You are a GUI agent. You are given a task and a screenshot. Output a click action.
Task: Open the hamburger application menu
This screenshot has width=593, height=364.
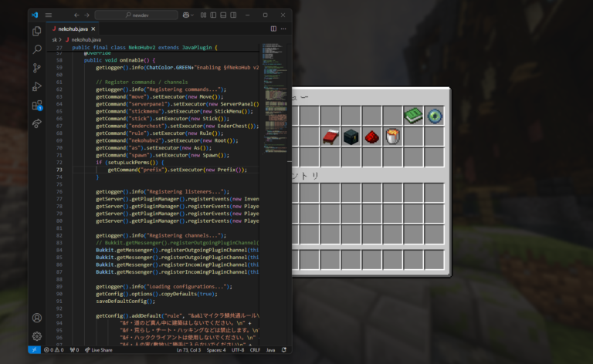tap(49, 15)
